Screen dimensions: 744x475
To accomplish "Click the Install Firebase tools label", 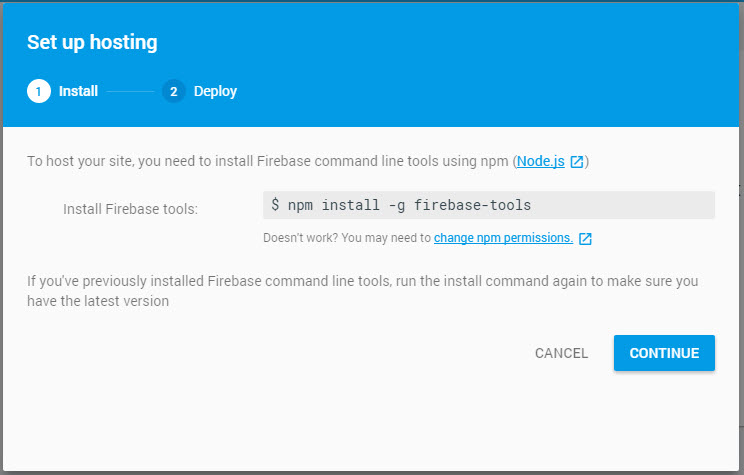I will 130,209.
